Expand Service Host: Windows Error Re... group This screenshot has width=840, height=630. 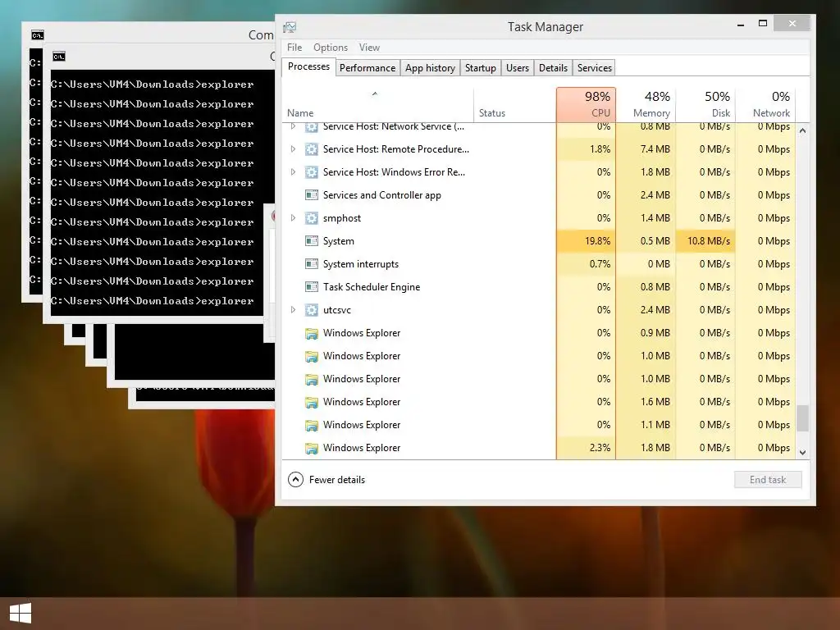click(x=293, y=172)
